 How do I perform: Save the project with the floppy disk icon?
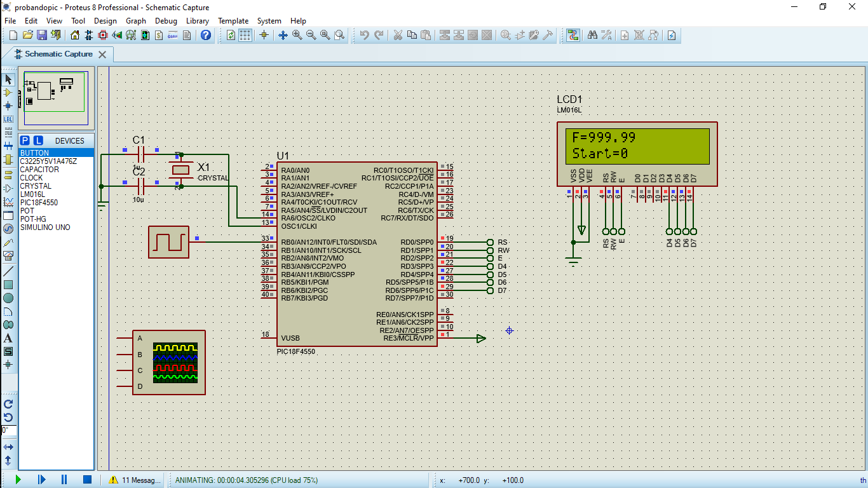[41, 35]
